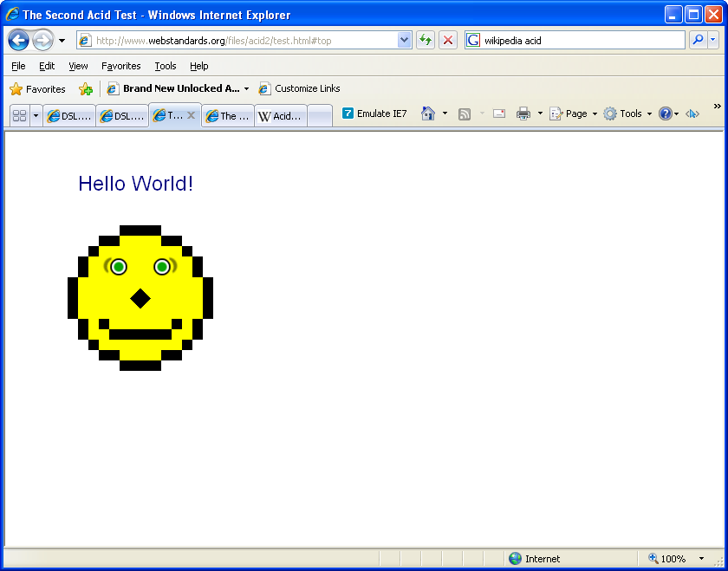Click the Print icon
The image size is (728, 571).
(x=523, y=114)
